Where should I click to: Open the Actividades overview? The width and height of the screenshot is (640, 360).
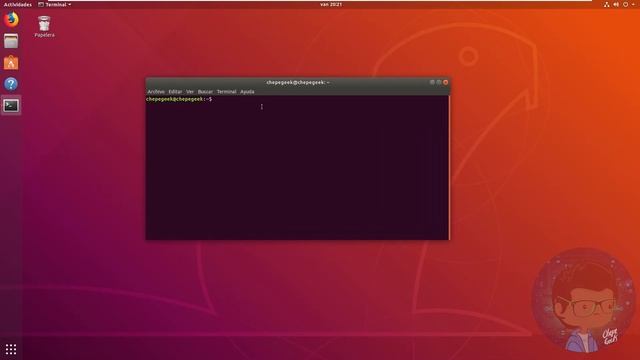[x=18, y=4]
